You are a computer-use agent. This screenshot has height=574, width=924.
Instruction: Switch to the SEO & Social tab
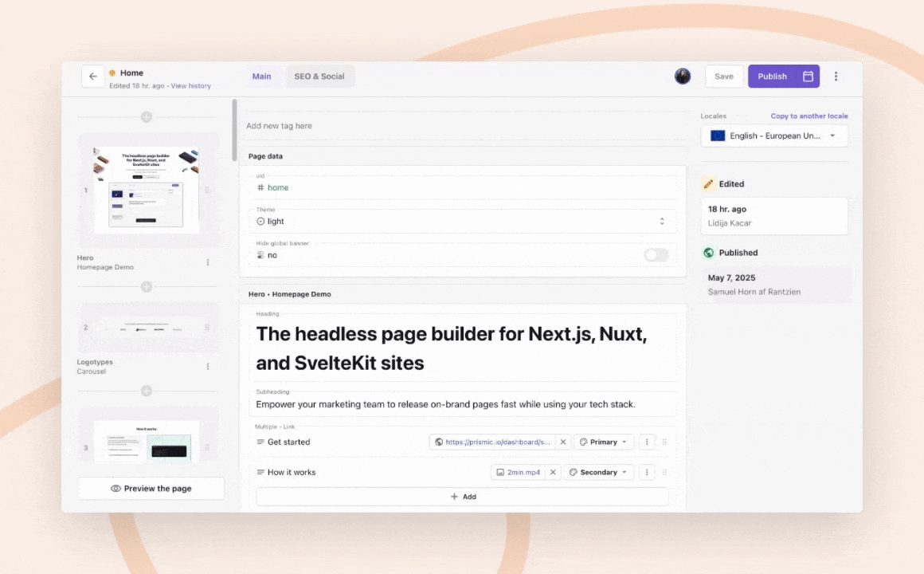319,77
